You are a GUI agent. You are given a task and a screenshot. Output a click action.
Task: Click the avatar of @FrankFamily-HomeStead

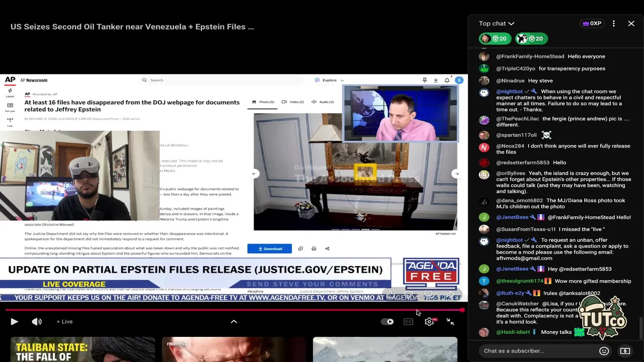tap(484, 56)
